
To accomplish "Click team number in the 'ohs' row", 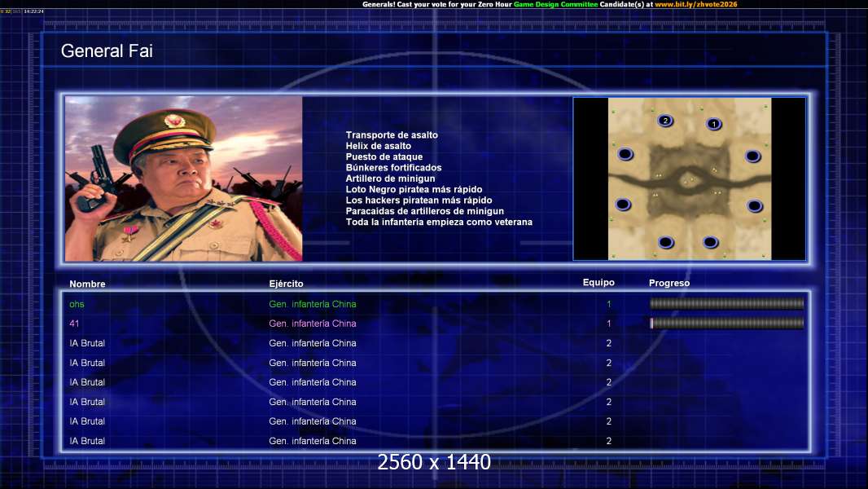I will 609,304.
